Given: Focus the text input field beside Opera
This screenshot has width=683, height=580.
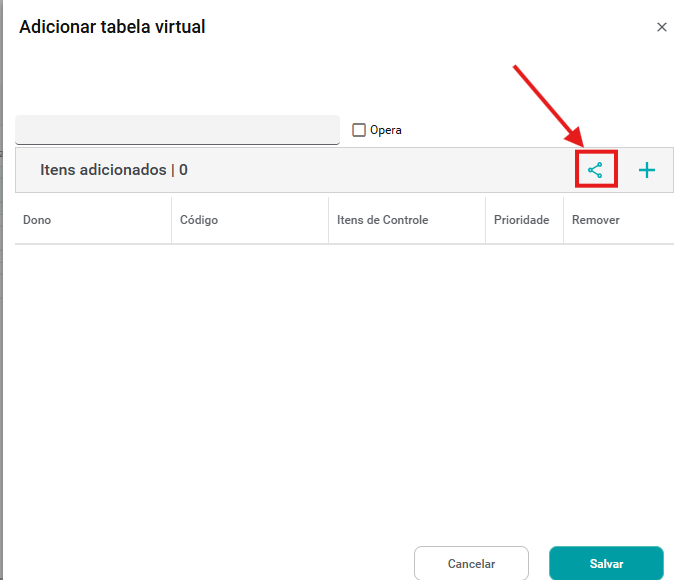Looking at the screenshot, I should click(x=177, y=130).
